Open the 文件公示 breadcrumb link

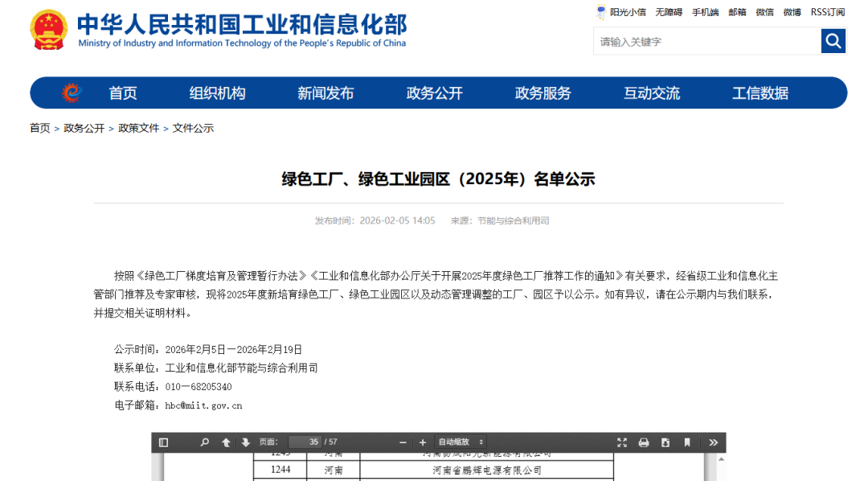click(x=193, y=127)
